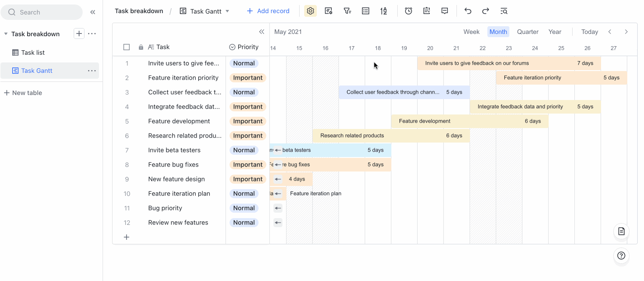Viewport: 644px width, 281px height.
Task: Open the Gantt settings gear icon
Action: pos(310,11)
